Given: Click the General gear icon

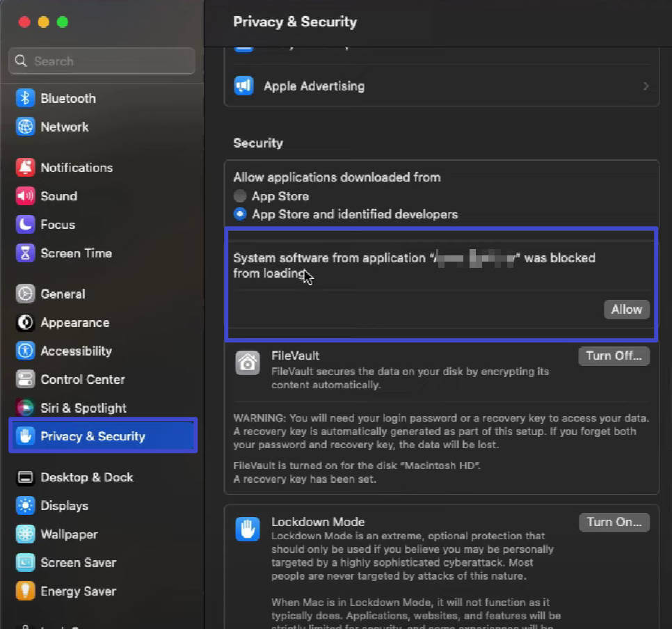Looking at the screenshot, I should tap(25, 294).
